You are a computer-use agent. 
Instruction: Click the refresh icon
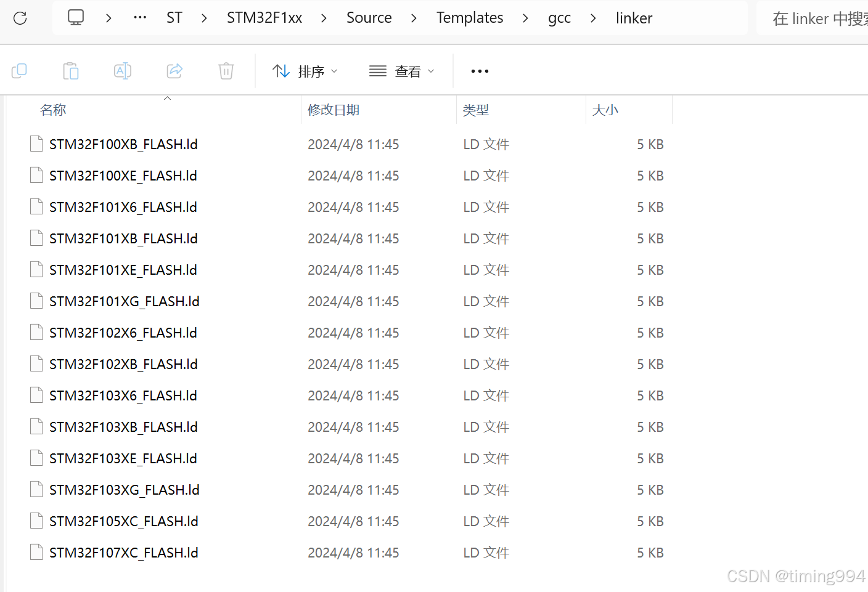tap(20, 18)
